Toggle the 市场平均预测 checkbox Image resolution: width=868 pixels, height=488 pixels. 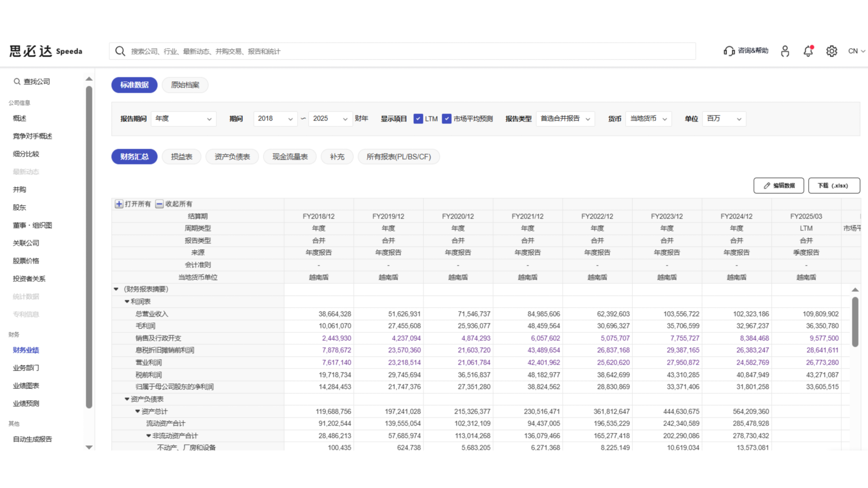[447, 119]
